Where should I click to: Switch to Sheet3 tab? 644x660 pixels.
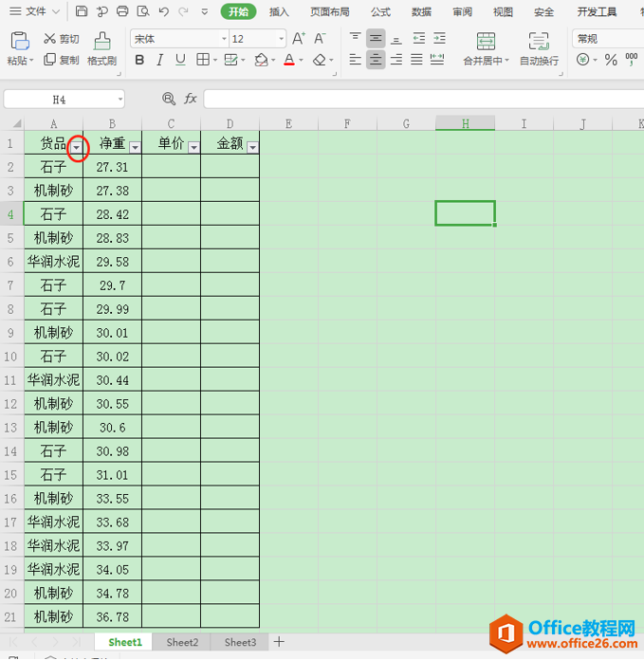pyautogui.click(x=240, y=642)
